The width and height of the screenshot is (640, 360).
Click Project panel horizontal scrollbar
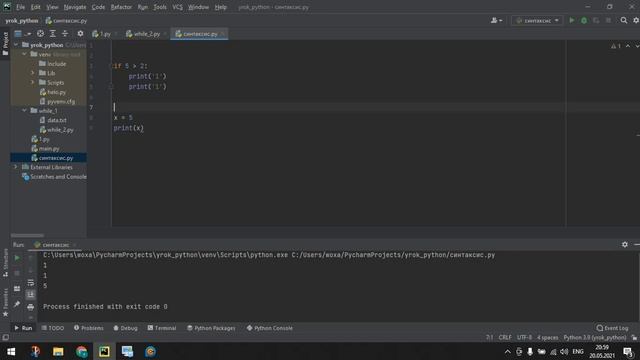(x=27, y=236)
